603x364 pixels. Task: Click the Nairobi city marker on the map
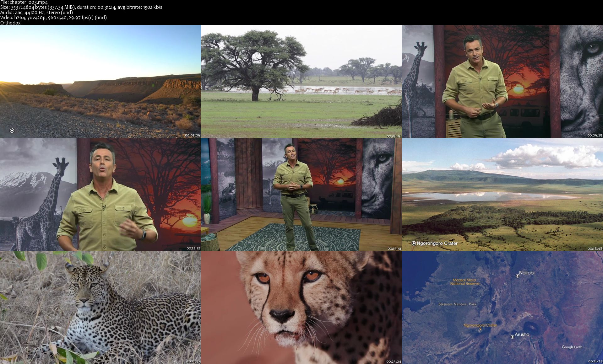pos(518,276)
